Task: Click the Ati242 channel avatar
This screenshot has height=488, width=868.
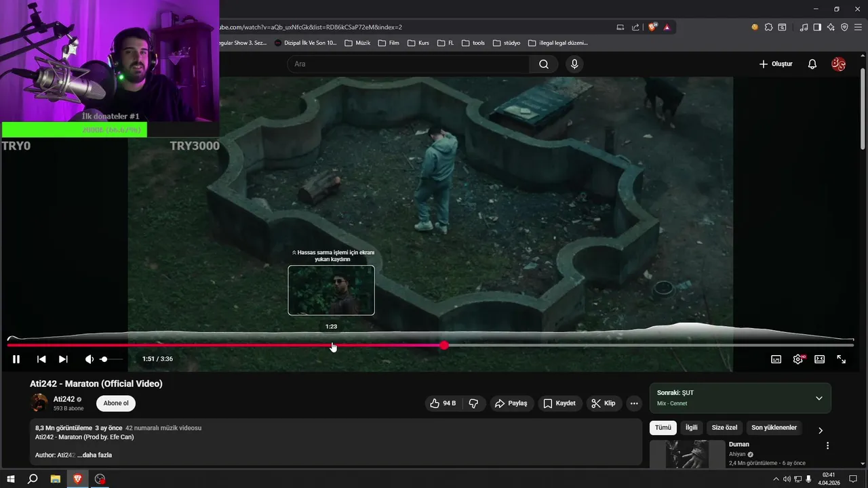Action: (39, 403)
